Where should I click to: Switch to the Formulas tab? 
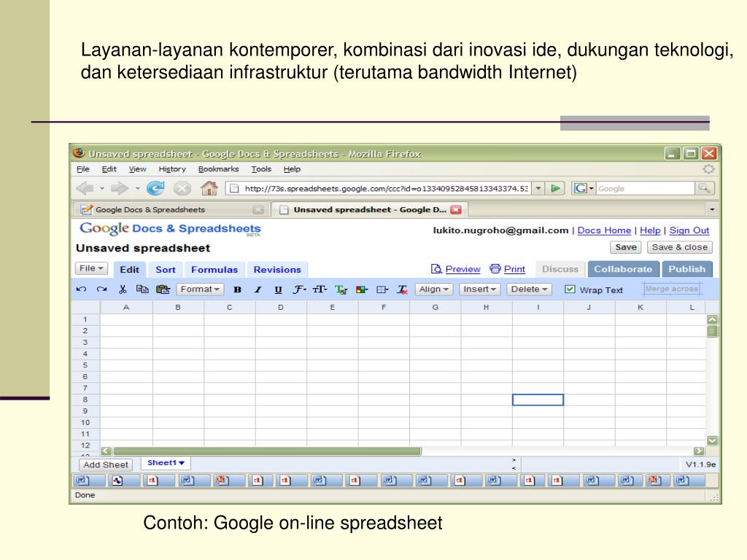tap(214, 270)
